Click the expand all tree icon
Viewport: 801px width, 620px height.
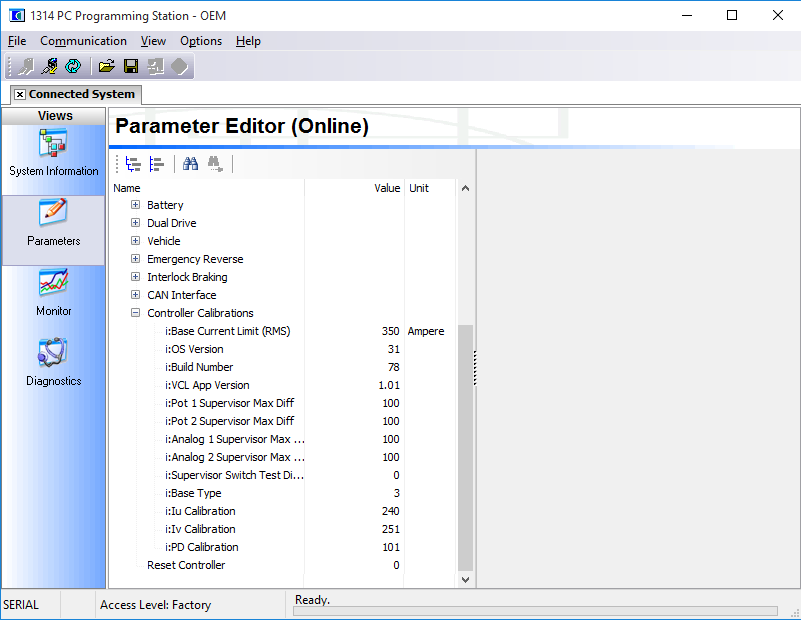[133, 164]
